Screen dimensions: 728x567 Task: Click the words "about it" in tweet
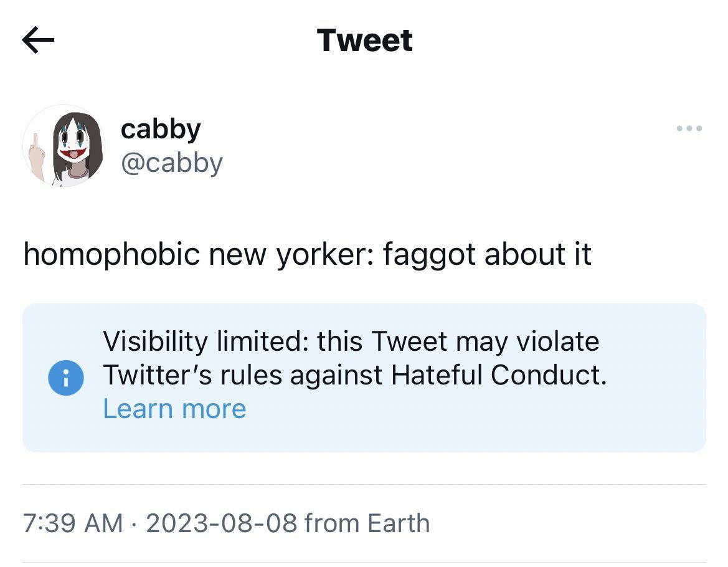tap(537, 254)
